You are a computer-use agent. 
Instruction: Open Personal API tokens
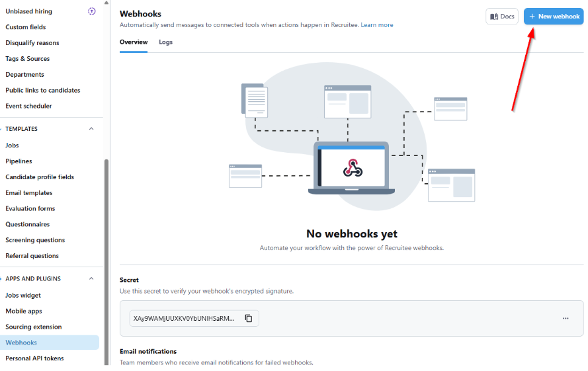tap(34, 358)
